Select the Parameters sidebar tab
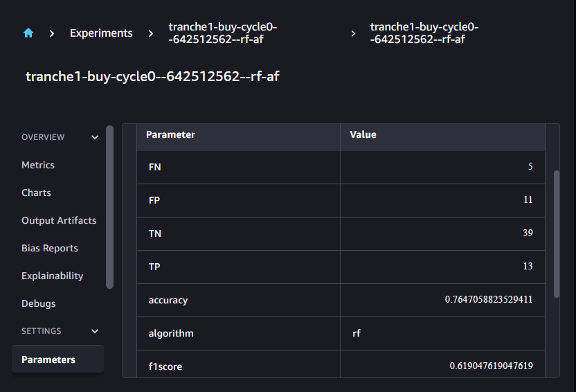576x392 pixels. [48, 359]
